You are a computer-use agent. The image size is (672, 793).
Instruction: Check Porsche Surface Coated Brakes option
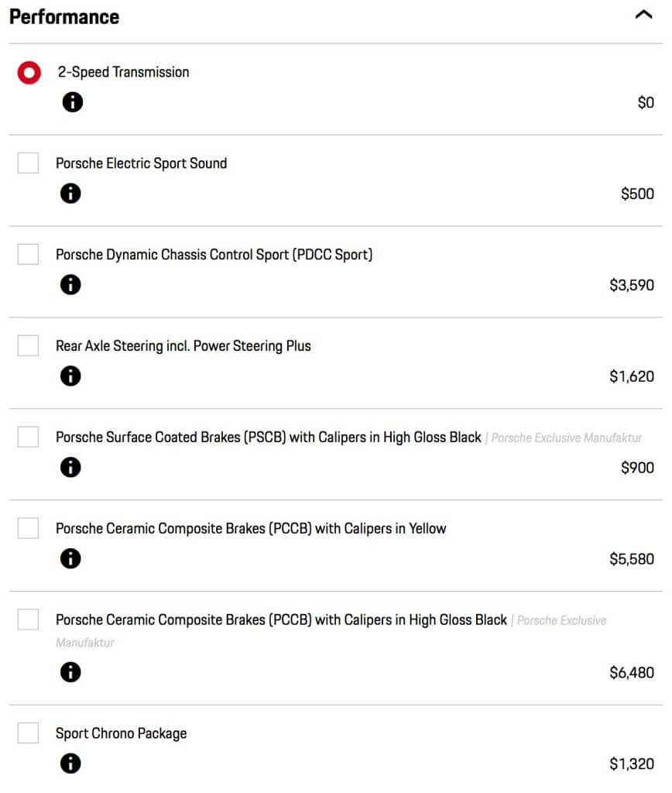[28, 437]
